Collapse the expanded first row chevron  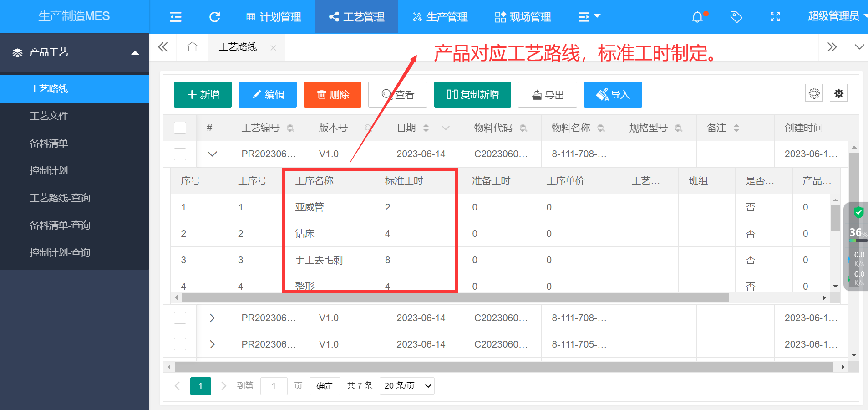(x=212, y=154)
